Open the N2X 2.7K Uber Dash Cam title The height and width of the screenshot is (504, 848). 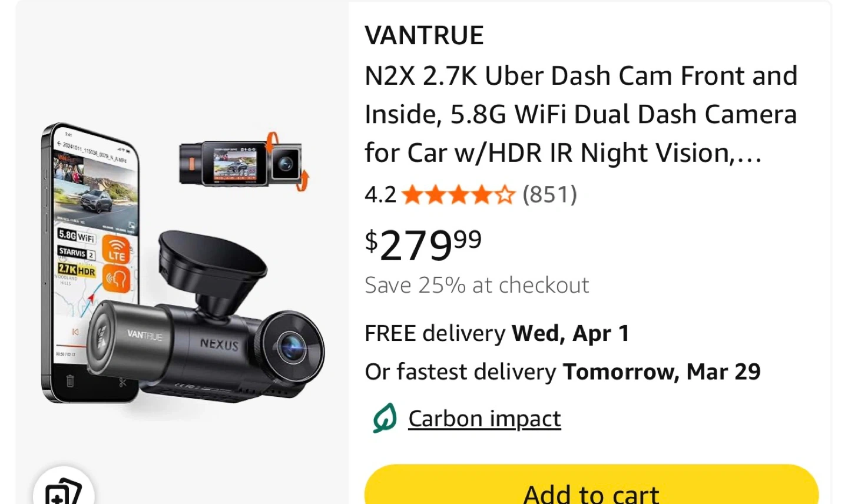point(581,114)
